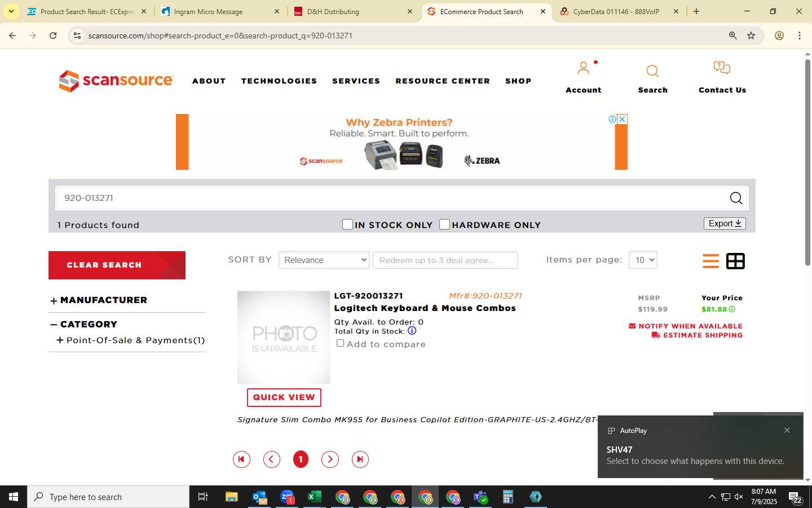The width and height of the screenshot is (812, 508).
Task: Click Windows taskbar search box
Action: 108,497
